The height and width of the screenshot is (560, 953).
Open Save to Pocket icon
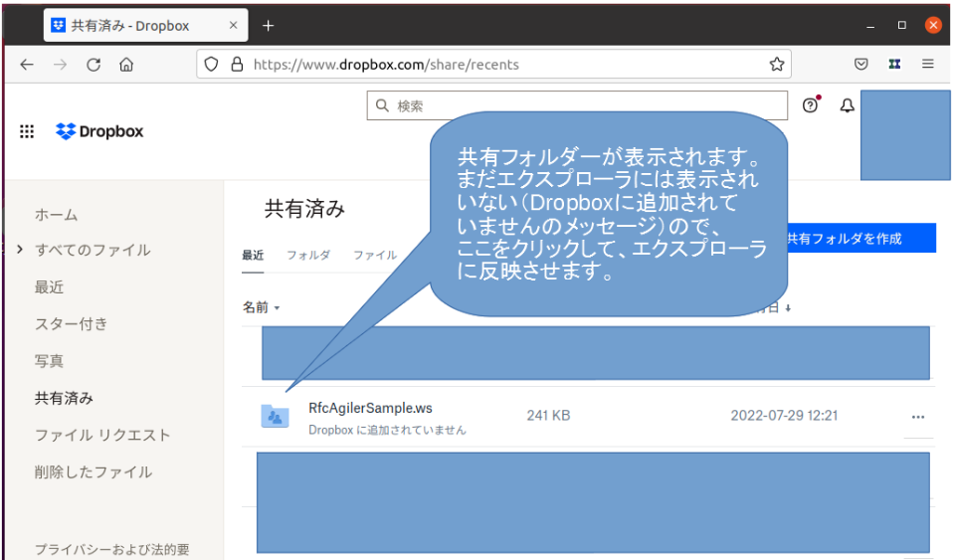coord(861,64)
